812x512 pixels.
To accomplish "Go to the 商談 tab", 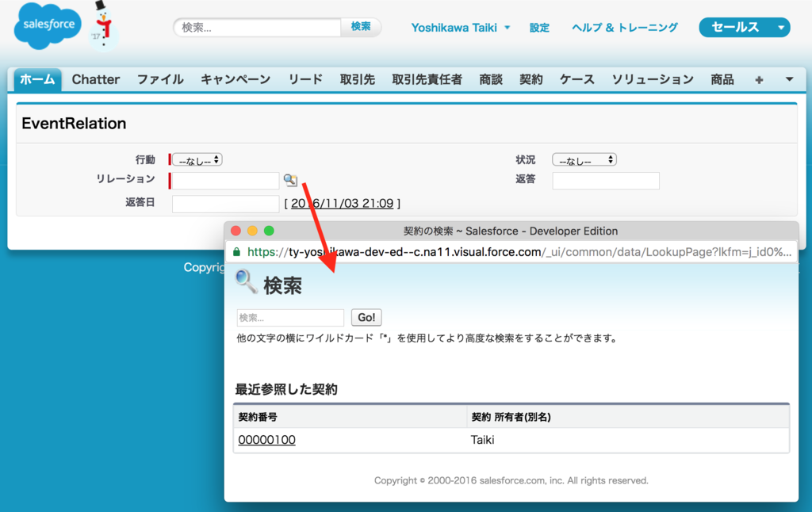I will [491, 80].
